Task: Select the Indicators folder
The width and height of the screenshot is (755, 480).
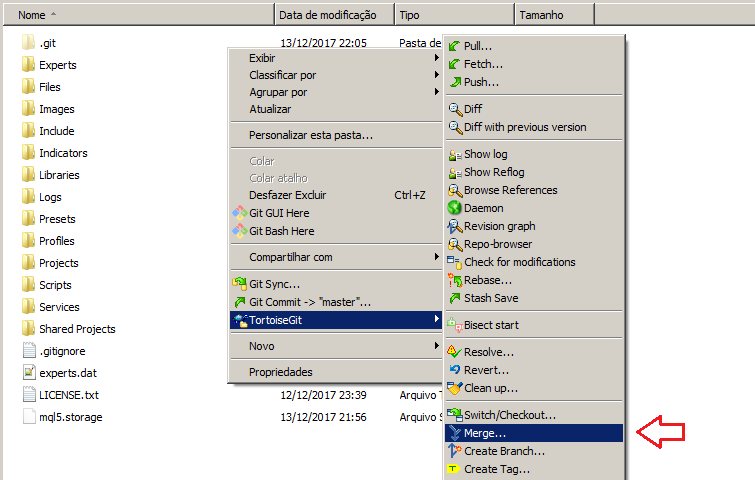Action: (54, 153)
